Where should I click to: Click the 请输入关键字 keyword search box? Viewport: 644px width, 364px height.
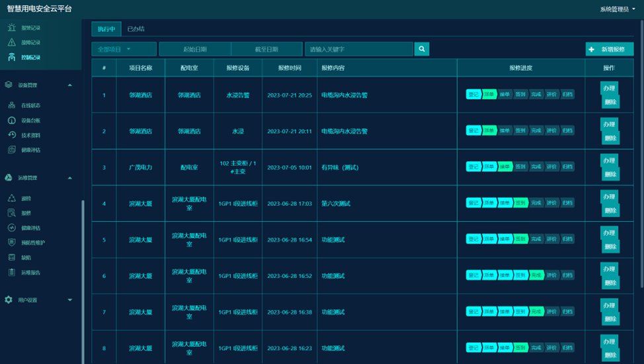pos(359,49)
